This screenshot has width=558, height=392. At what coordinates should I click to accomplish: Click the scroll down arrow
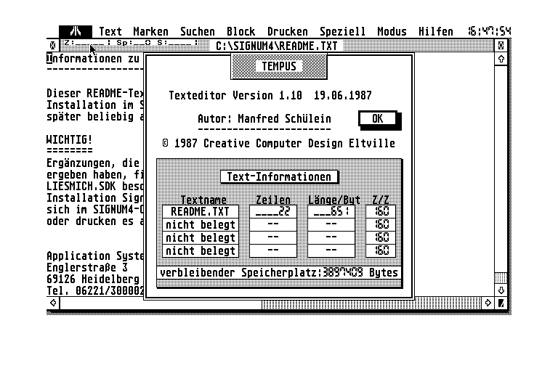(501, 290)
